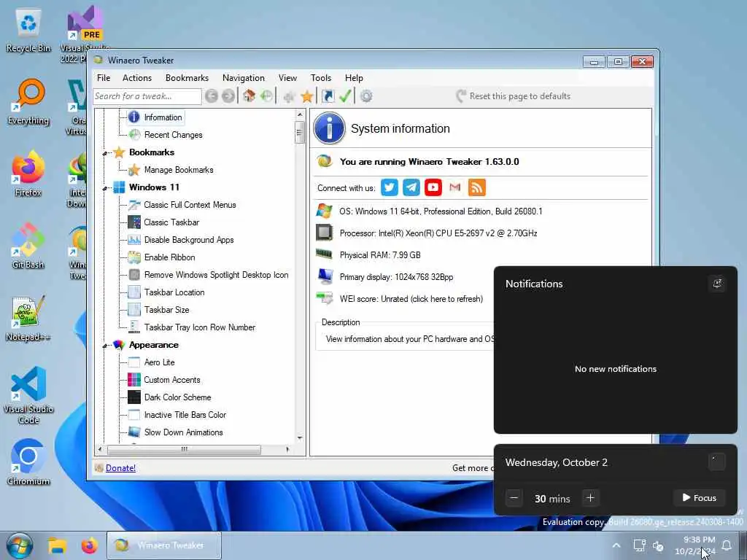Viewport: 747px width, 560px height.
Task: Click tree vertical scrollbar down arrow
Action: coord(300,438)
